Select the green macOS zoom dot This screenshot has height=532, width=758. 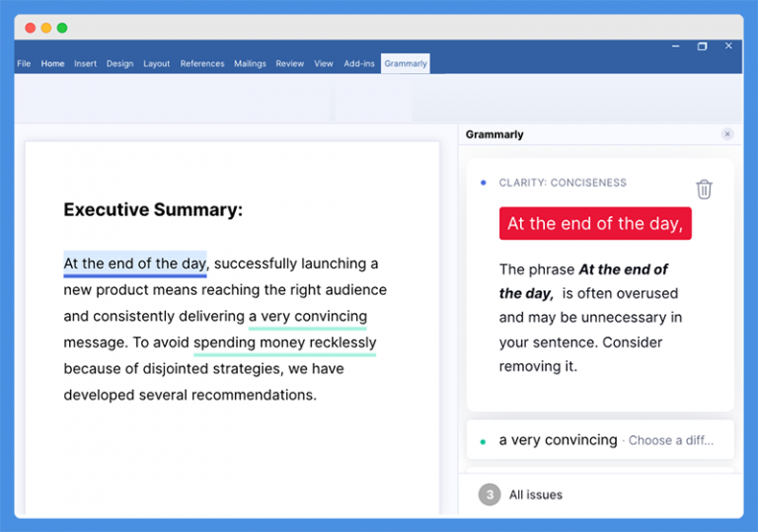[x=62, y=28]
